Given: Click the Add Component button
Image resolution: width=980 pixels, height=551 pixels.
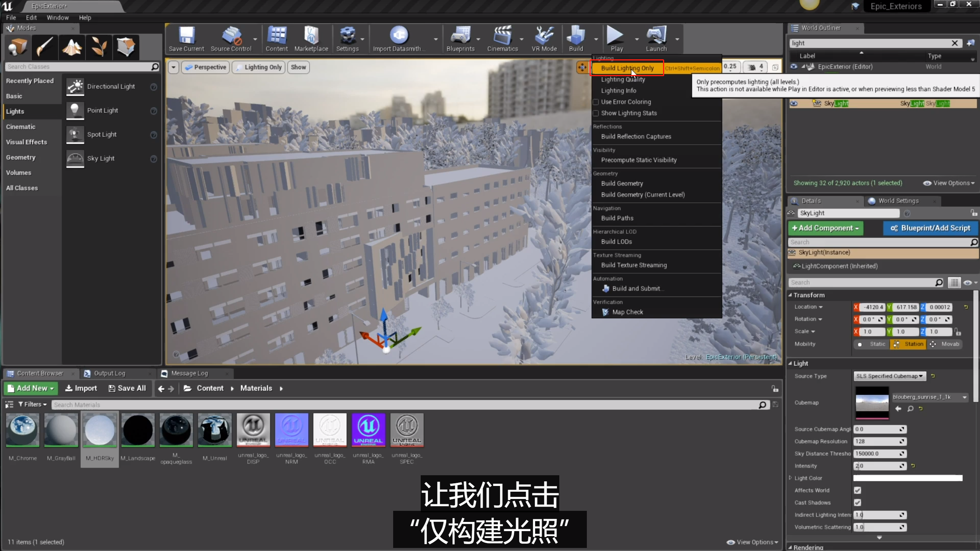Looking at the screenshot, I should pos(825,228).
